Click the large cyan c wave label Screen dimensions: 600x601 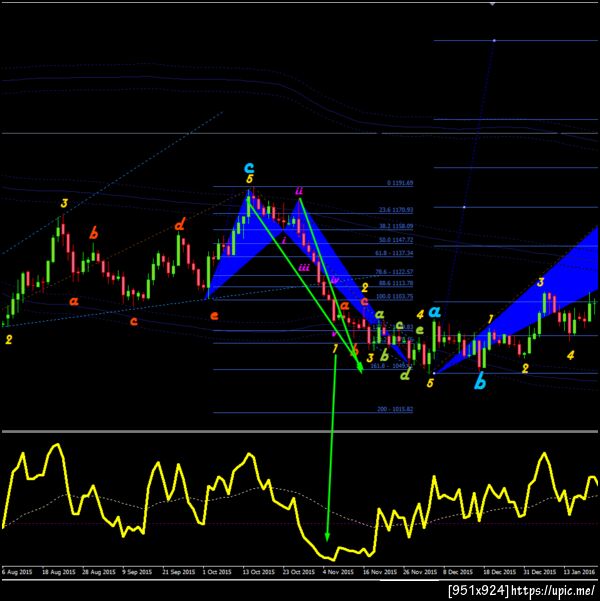249,167
